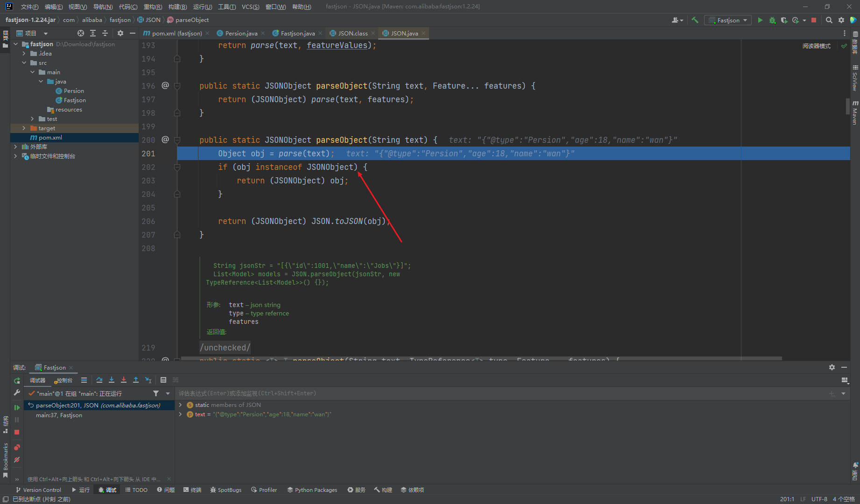Click the alibaba breadcrumb
The width and height of the screenshot is (860, 504).
click(x=92, y=20)
